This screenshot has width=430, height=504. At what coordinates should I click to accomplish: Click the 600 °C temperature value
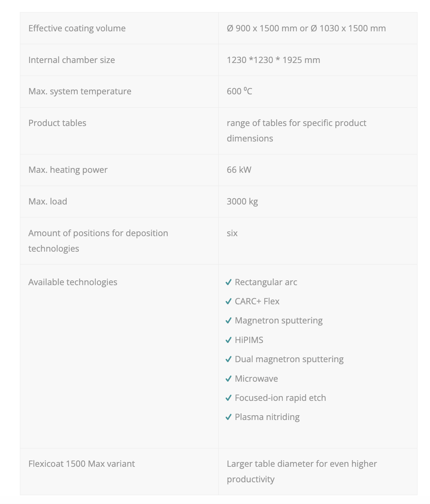tap(240, 91)
